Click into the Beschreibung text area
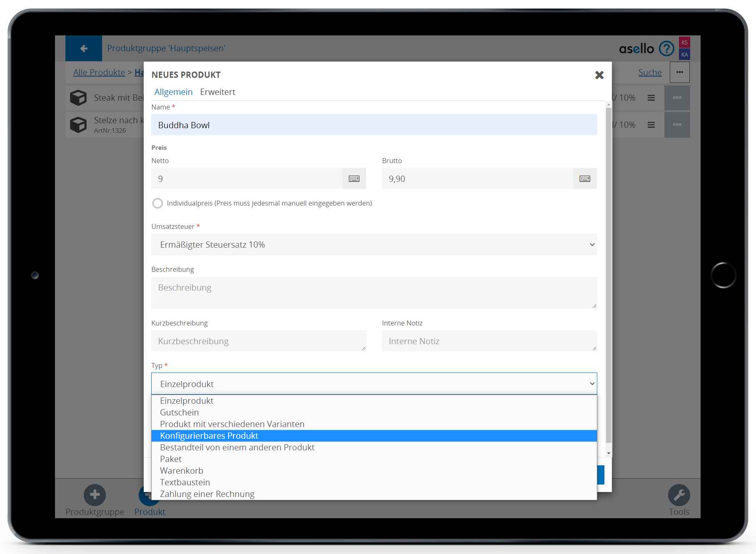The width and height of the screenshot is (756, 554). coord(374,293)
